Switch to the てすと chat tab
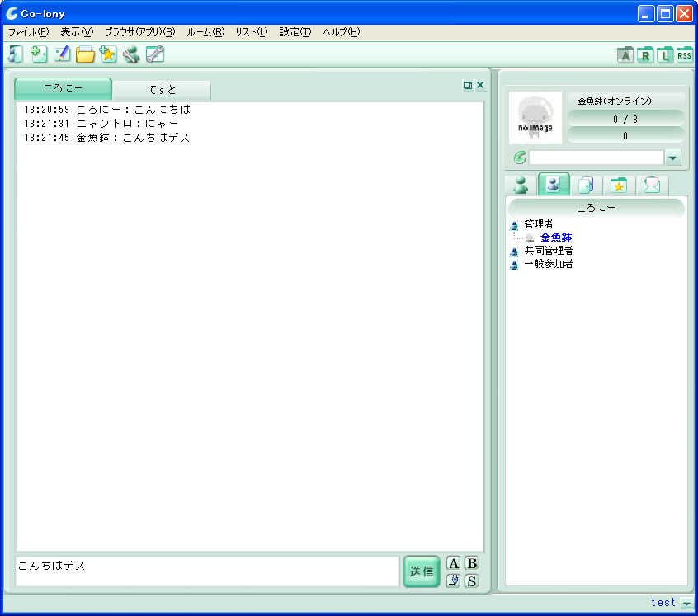Viewport: 698px width, 616px height. pyautogui.click(x=162, y=90)
